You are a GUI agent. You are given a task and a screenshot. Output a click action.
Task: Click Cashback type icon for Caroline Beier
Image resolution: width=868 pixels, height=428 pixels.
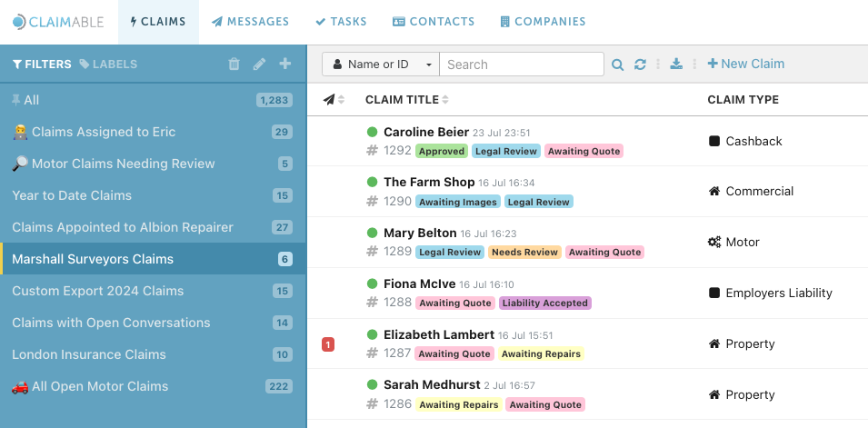click(714, 141)
